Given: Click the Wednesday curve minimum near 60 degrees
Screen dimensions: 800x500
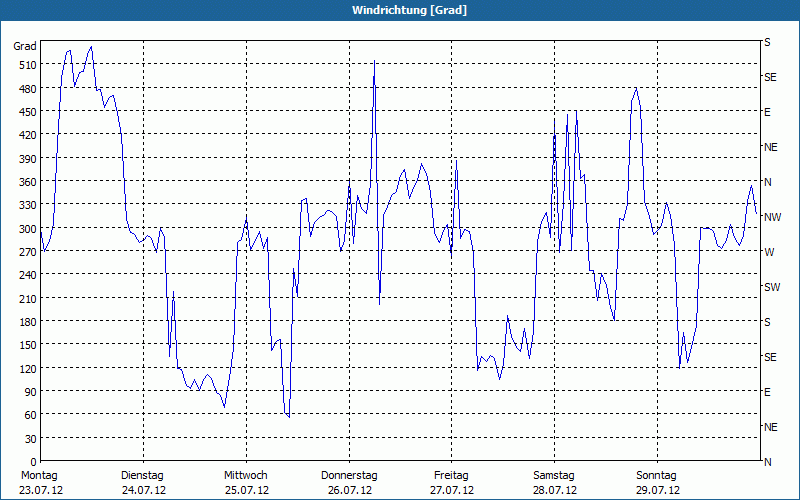Looking at the screenshot, I should (289, 417).
